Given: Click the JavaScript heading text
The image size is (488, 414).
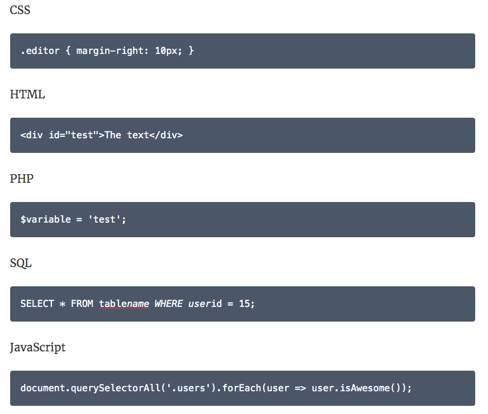Looking at the screenshot, I should 38,347.
